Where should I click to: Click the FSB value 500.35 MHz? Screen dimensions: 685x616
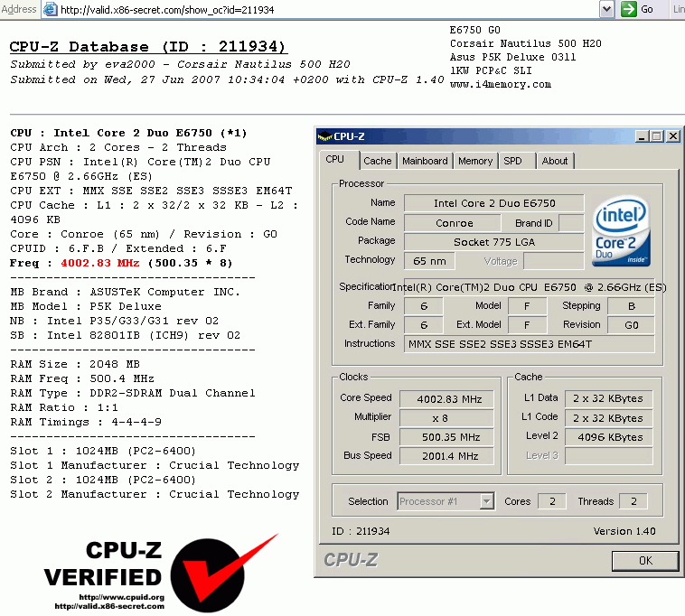coord(447,437)
